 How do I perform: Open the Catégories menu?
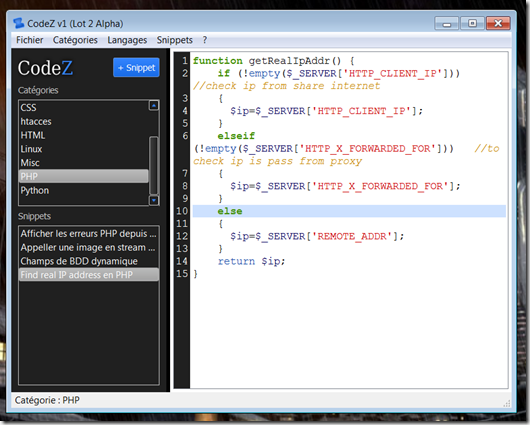tap(75, 40)
